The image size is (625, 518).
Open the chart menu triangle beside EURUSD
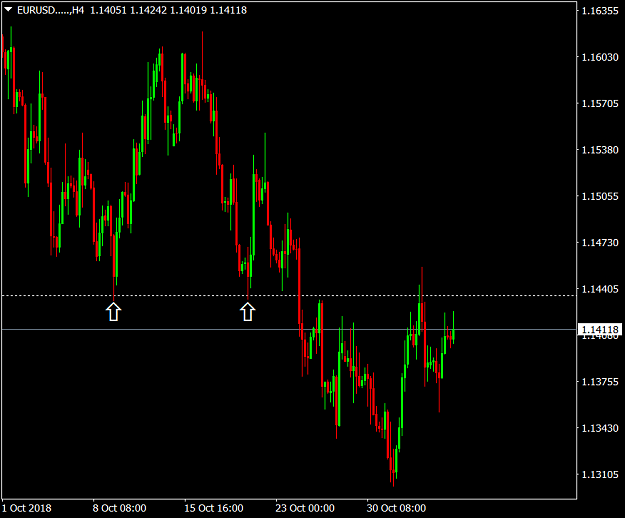click(x=8, y=9)
